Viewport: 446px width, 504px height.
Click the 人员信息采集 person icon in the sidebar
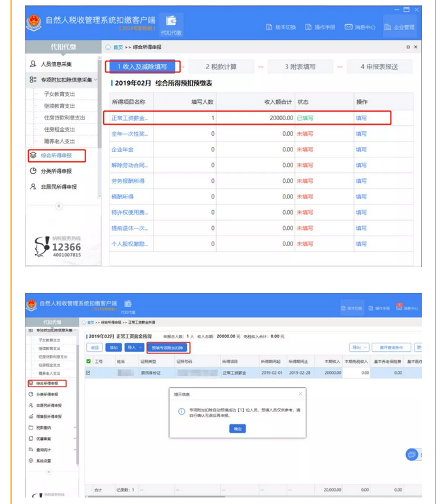click(x=33, y=64)
